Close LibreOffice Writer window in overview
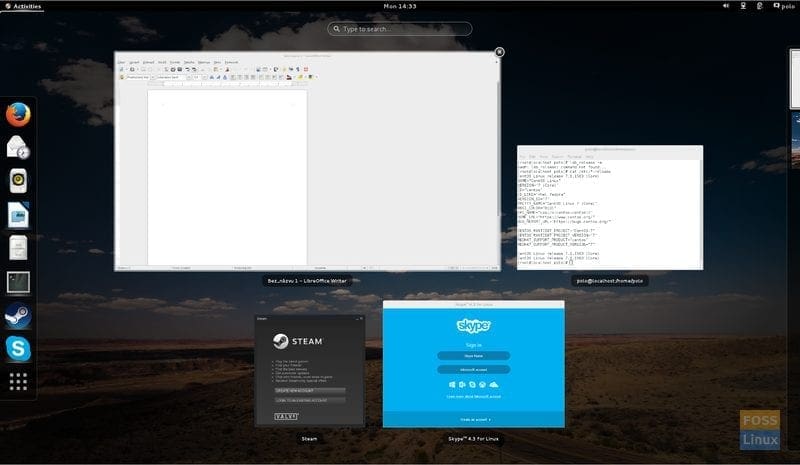 tap(499, 52)
